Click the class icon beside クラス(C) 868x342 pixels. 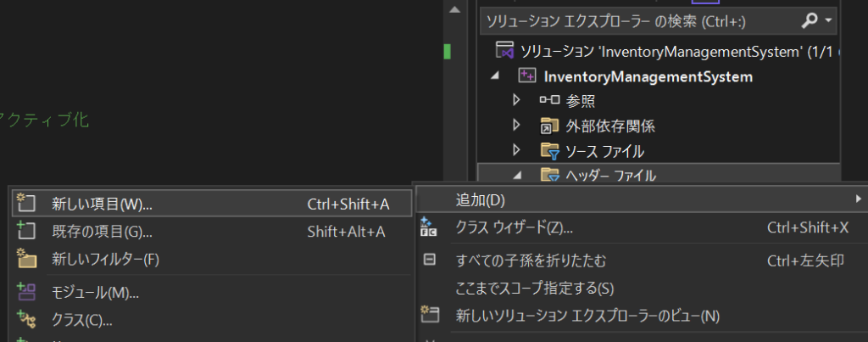click(x=25, y=320)
